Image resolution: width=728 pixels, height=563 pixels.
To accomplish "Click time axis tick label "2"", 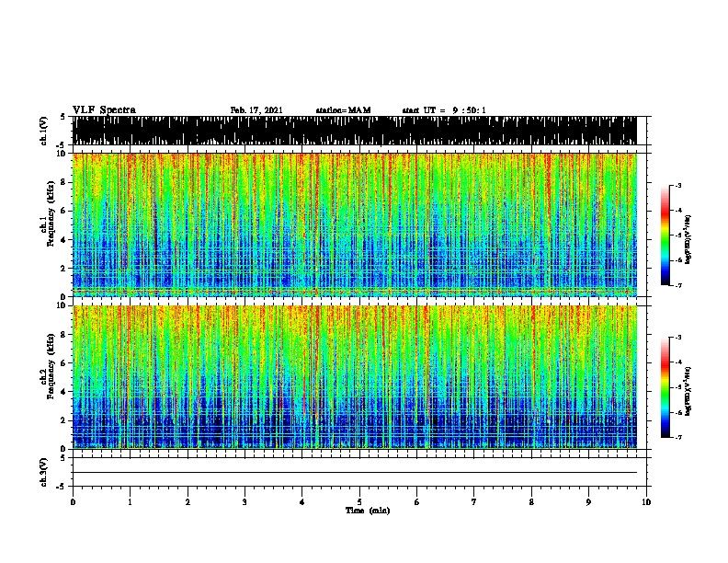I will tap(188, 502).
